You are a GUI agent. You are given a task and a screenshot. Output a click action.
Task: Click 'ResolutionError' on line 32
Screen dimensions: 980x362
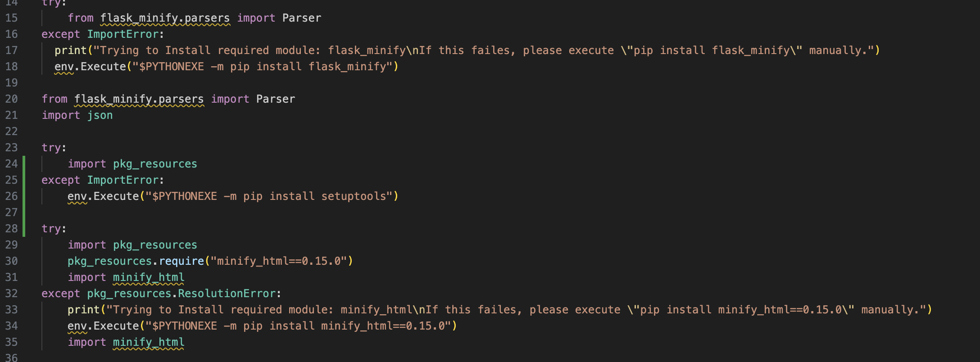227,294
